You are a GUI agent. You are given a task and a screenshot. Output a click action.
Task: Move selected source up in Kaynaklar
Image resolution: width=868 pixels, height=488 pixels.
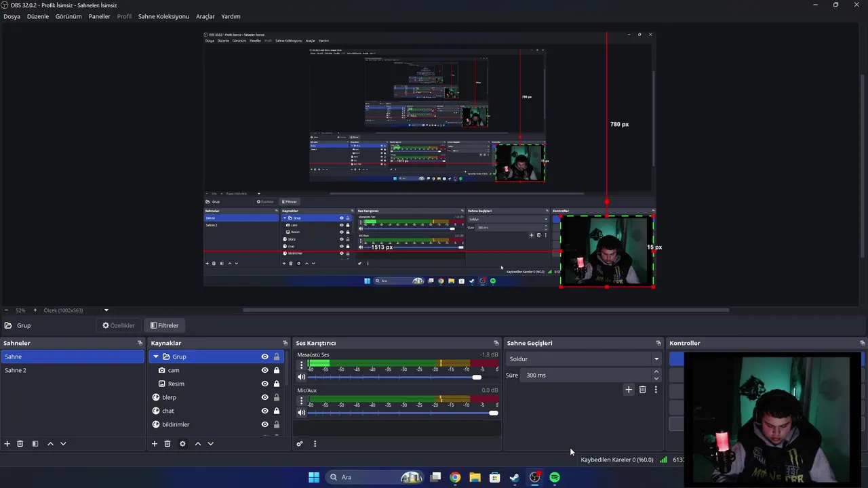tap(198, 444)
